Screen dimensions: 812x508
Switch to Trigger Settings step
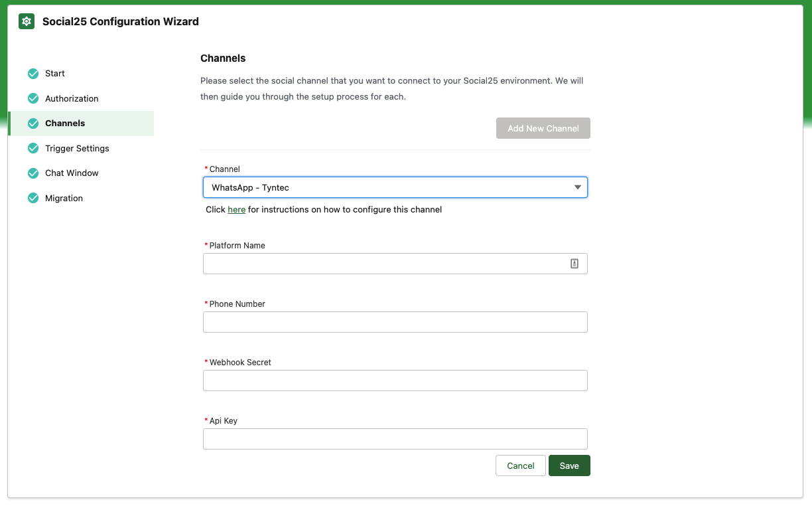77,148
